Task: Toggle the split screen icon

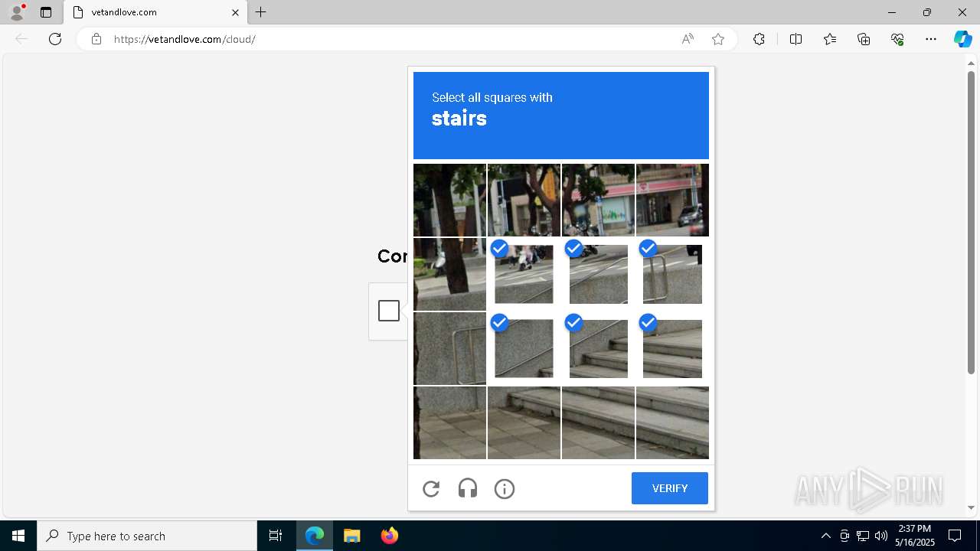Action: click(795, 39)
